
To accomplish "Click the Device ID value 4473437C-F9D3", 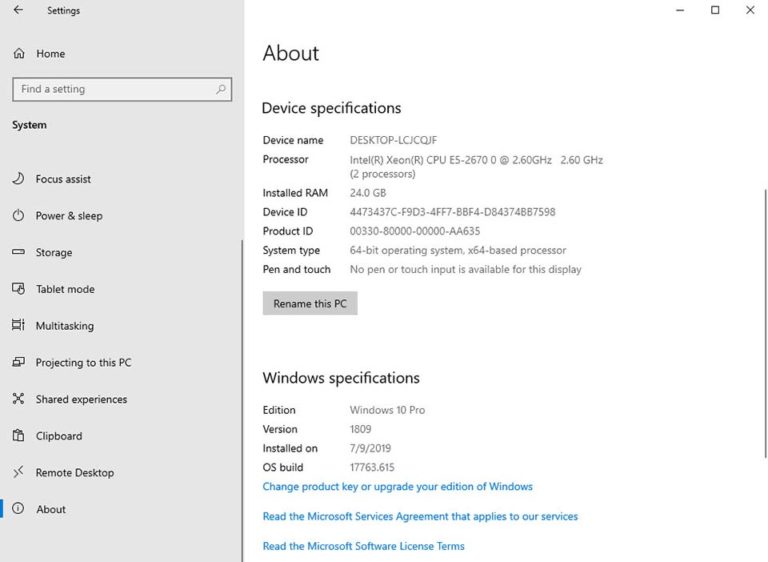I will [453, 212].
